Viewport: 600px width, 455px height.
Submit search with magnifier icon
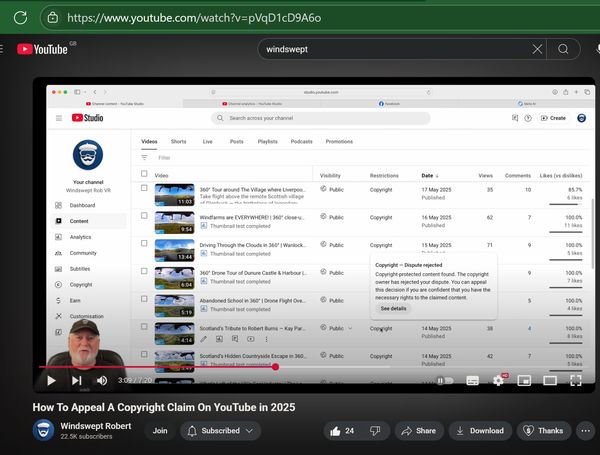pyautogui.click(x=563, y=49)
